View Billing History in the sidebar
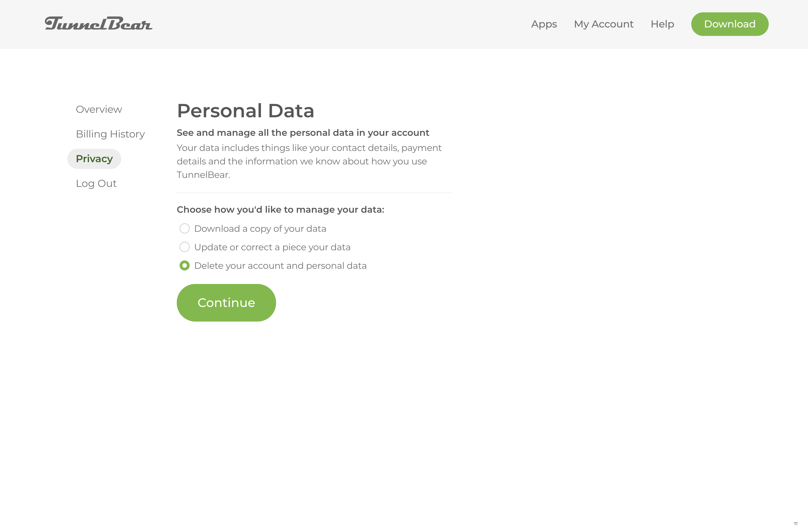Image resolution: width=808 pixels, height=532 pixels. point(110,134)
